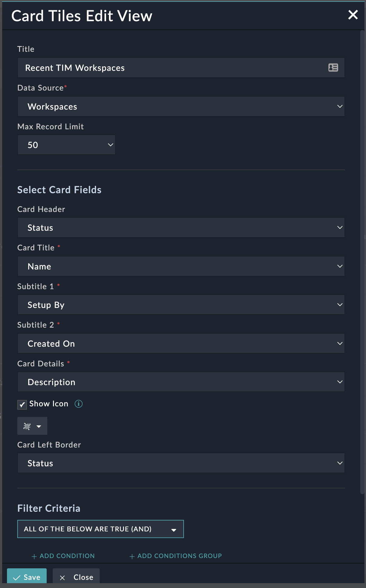Click the Save button
The image size is (366, 588).
click(27, 576)
